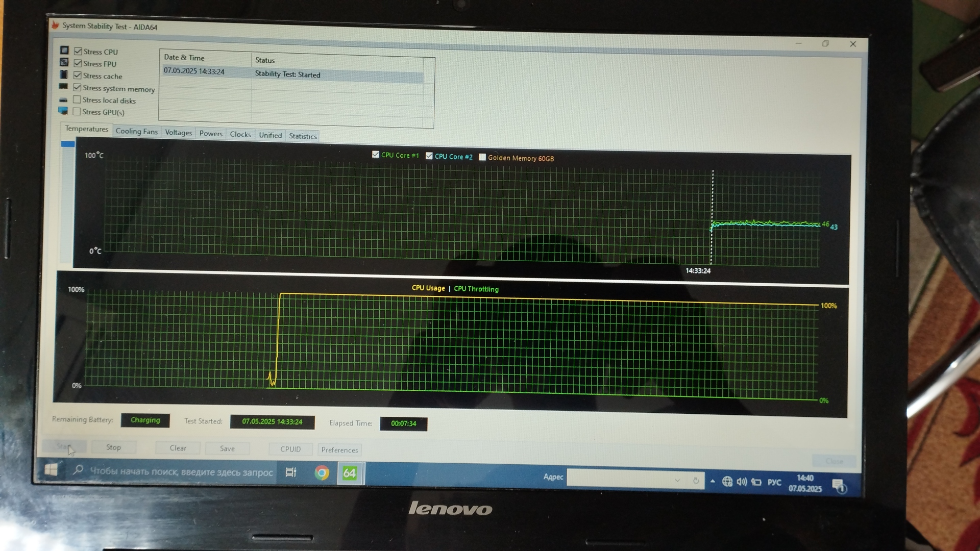This screenshot has height=551, width=980.
Task: Enable the Stress GPU(s) checkbox
Action: (x=77, y=112)
